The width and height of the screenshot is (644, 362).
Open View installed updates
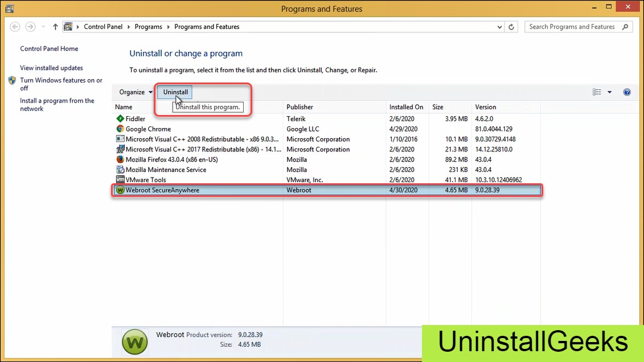click(x=51, y=68)
